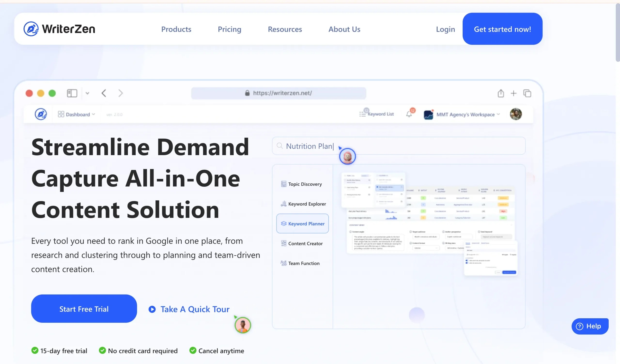Click the tab overview icon
This screenshot has width=620, height=364.
click(527, 93)
